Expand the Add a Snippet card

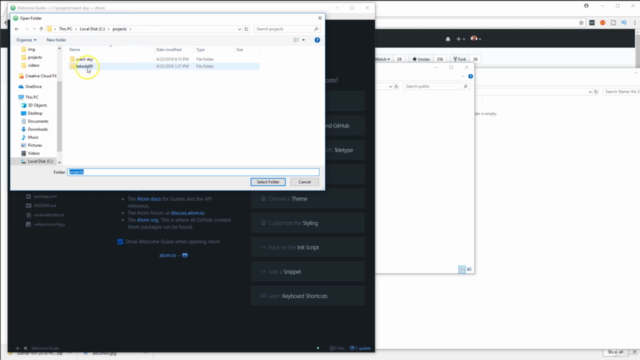coord(308,272)
